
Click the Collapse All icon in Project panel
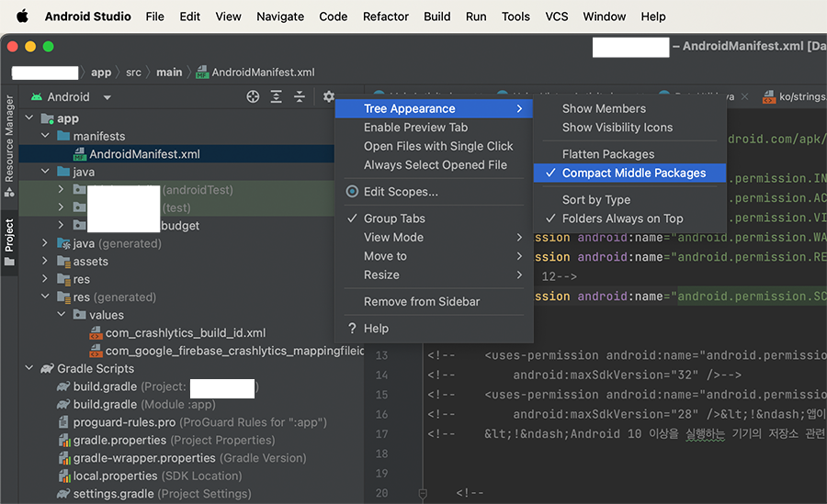click(x=300, y=96)
